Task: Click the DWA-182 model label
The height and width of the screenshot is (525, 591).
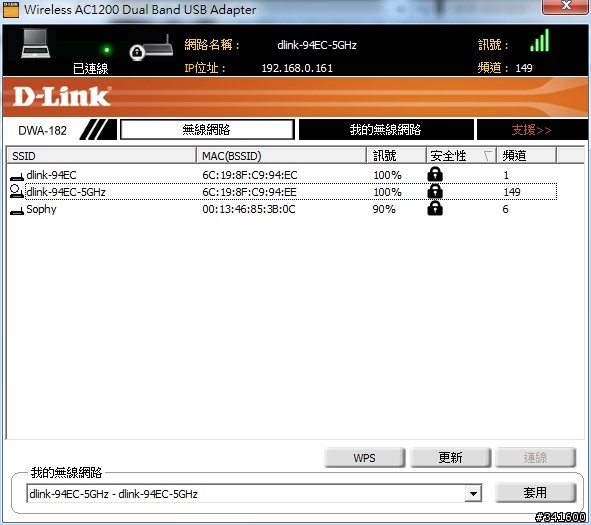Action: point(42,130)
